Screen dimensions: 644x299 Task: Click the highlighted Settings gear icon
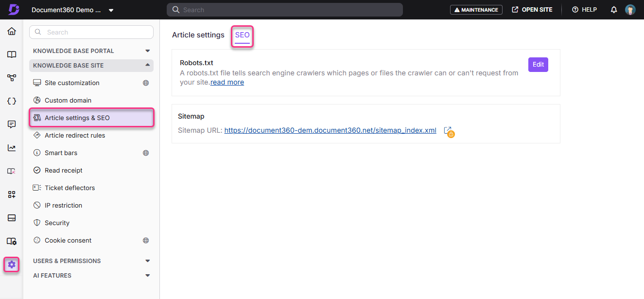point(11,264)
